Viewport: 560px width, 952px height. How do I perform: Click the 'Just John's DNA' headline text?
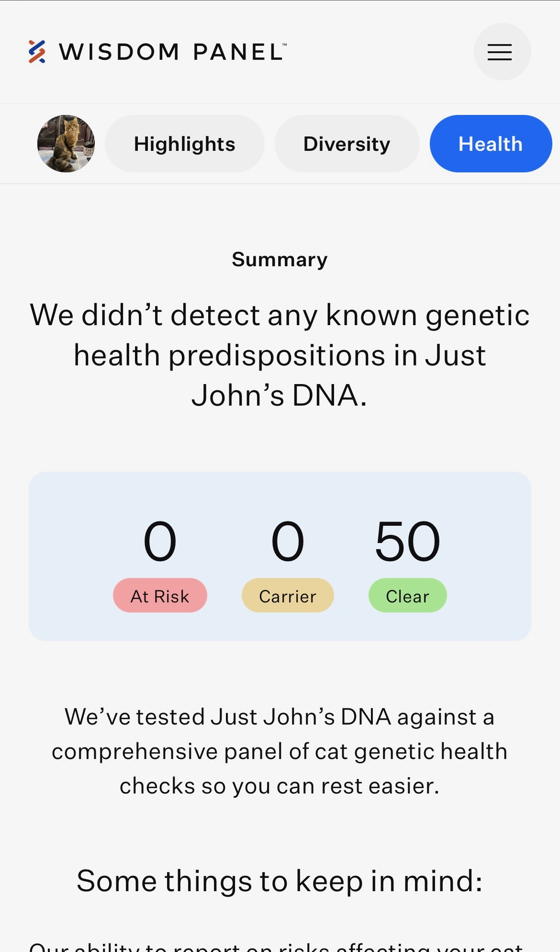(280, 396)
